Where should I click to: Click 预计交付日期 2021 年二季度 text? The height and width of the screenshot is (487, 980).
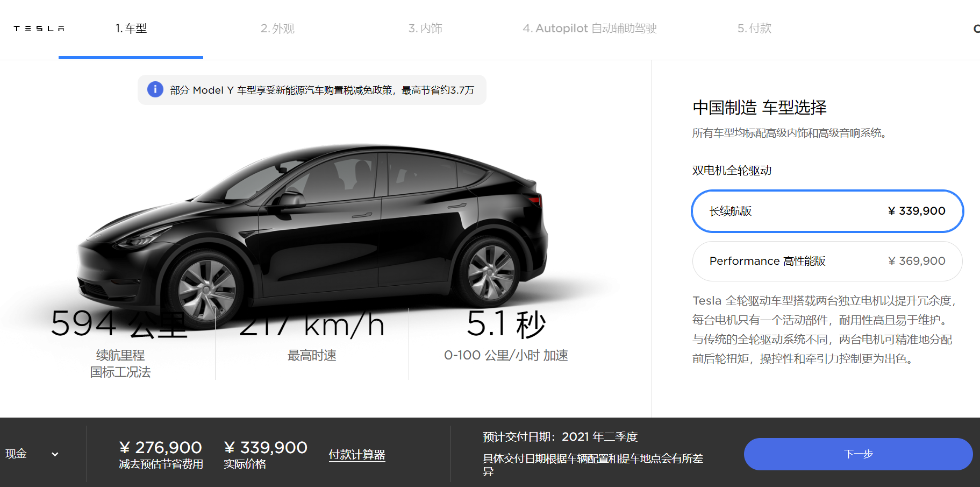tap(560, 437)
